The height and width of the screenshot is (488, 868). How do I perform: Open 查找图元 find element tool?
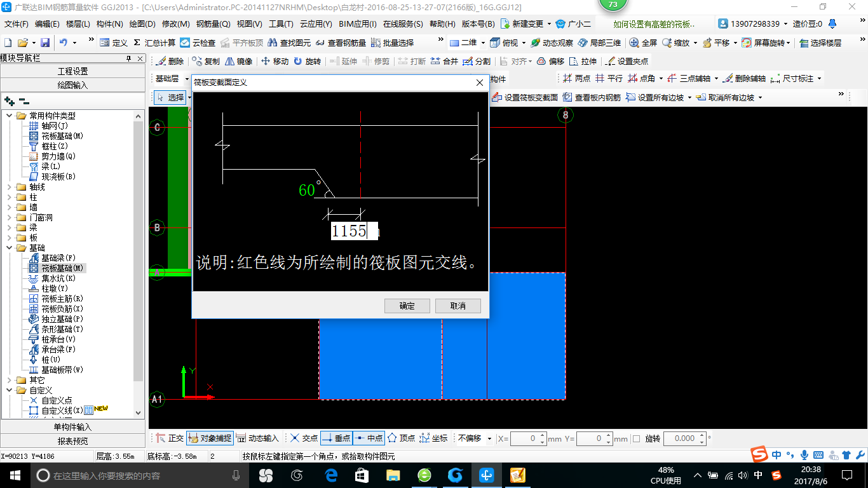[x=289, y=43]
